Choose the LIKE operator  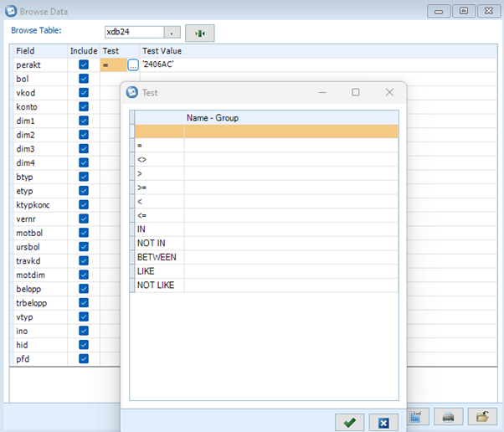coord(266,271)
